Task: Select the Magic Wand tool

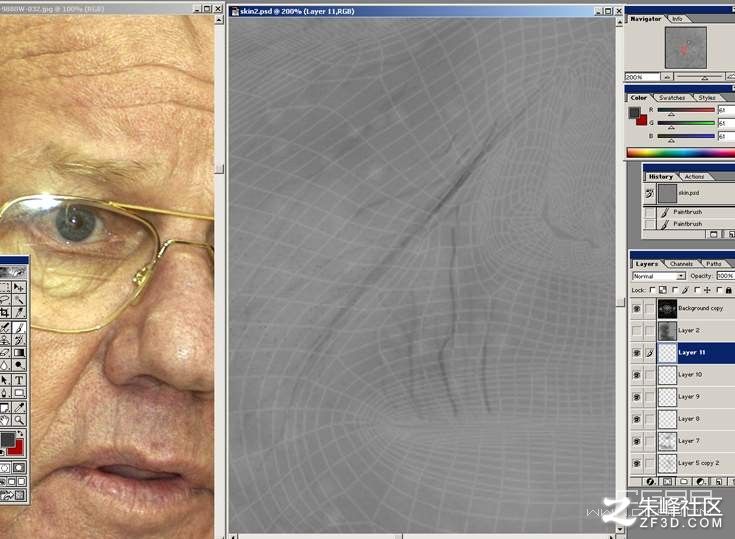Action: pos(19,299)
